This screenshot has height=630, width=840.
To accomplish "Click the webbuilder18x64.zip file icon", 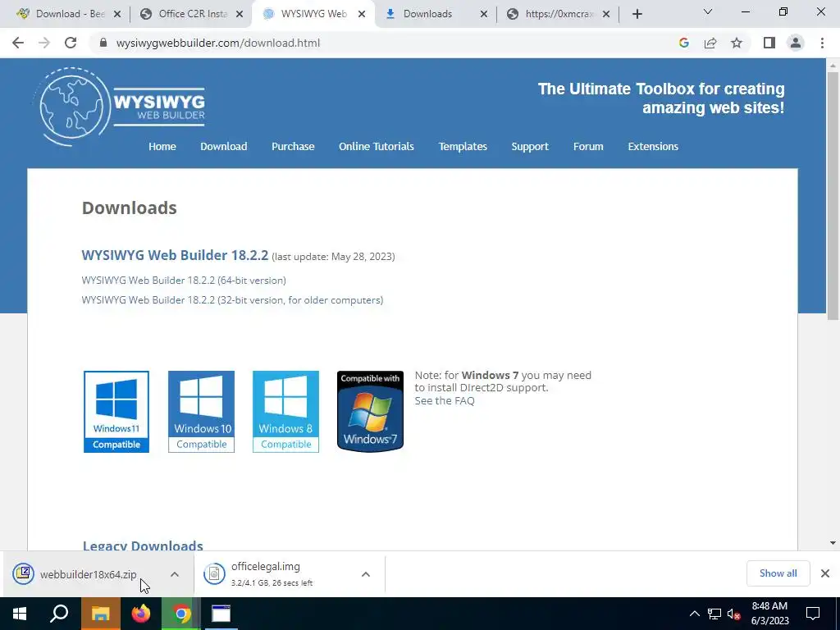I will [x=24, y=573].
